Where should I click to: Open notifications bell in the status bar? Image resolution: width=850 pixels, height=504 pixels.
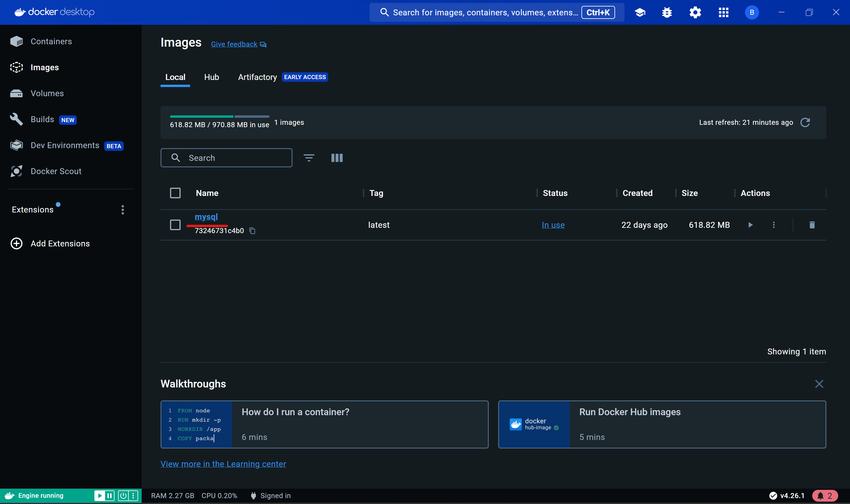coord(825,495)
